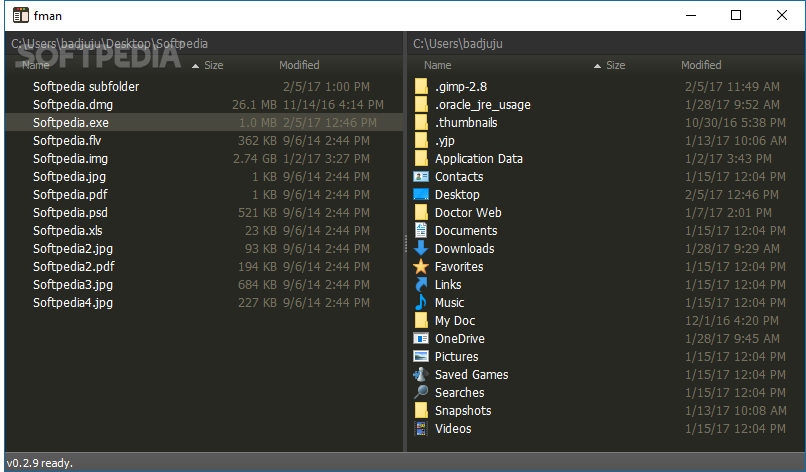Click the Documents page icon
The height and width of the screenshot is (472, 806).
[421, 230]
